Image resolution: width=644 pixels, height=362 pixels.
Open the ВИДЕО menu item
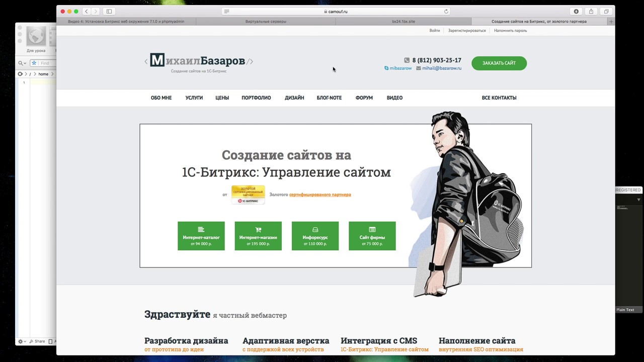click(x=394, y=98)
